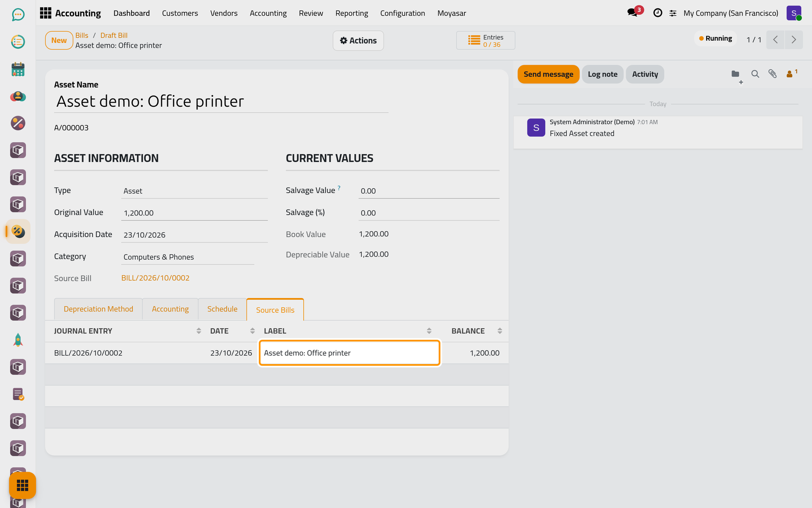
Task: Open the clock activities icon
Action: pyautogui.click(x=658, y=13)
